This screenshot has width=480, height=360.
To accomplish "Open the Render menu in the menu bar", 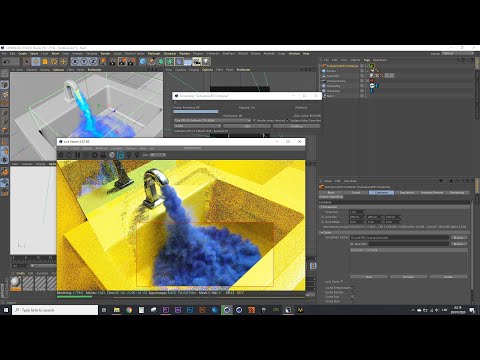I will point(105,54).
